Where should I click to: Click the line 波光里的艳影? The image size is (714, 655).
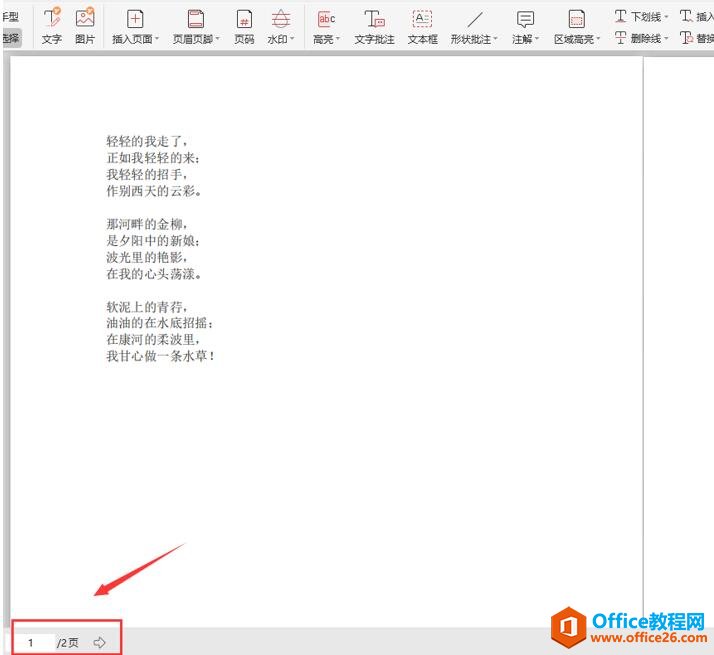click(147, 257)
